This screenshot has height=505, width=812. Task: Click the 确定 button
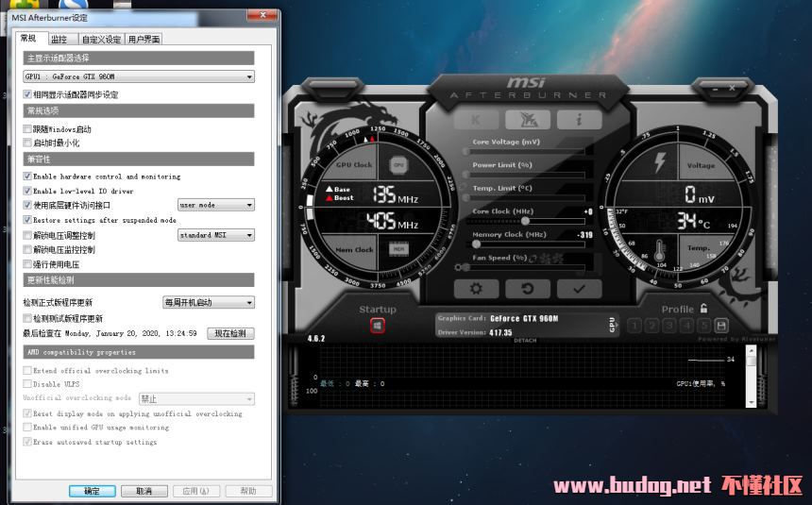(x=92, y=491)
